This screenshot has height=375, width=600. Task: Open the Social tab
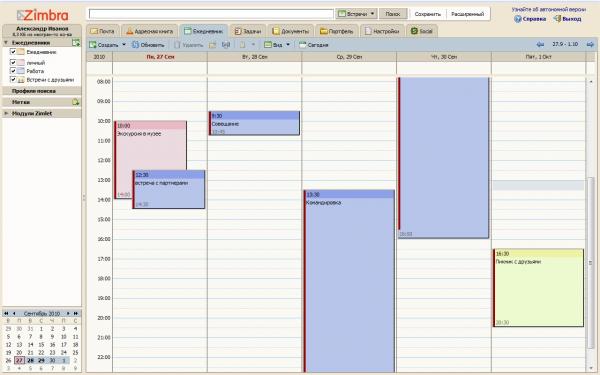pyautogui.click(x=422, y=31)
